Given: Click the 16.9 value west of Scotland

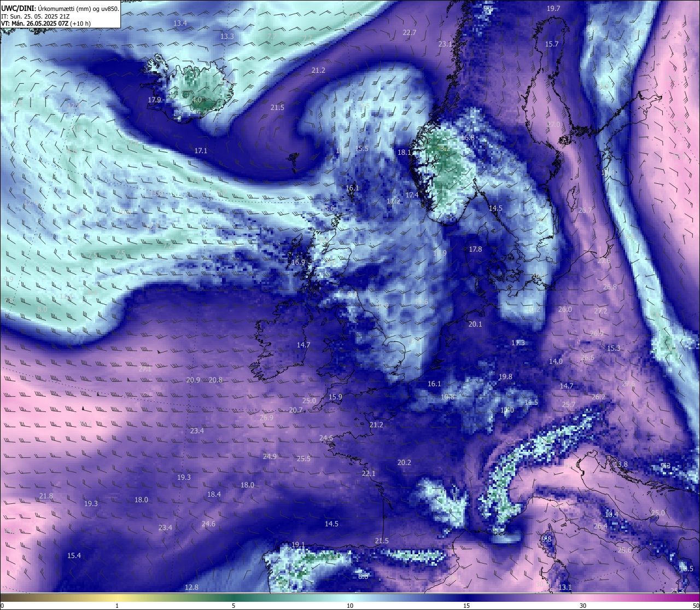Looking at the screenshot, I should click(x=298, y=263).
